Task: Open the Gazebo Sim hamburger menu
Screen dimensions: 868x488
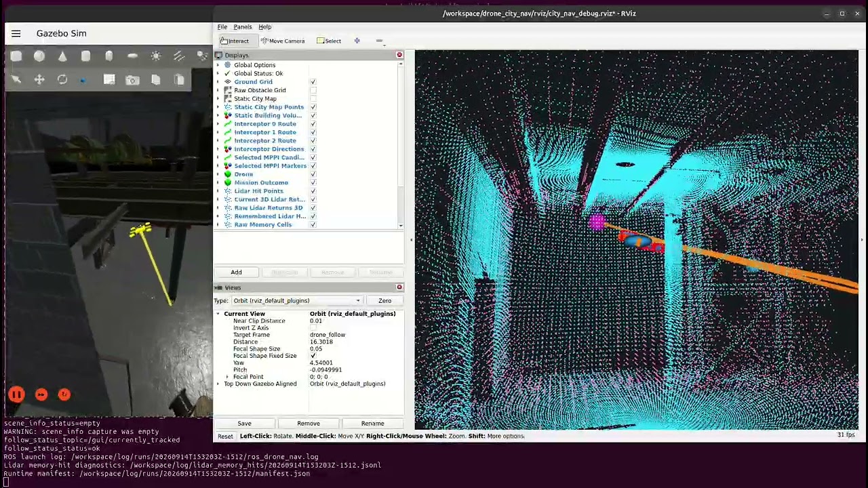Action: pos(16,33)
